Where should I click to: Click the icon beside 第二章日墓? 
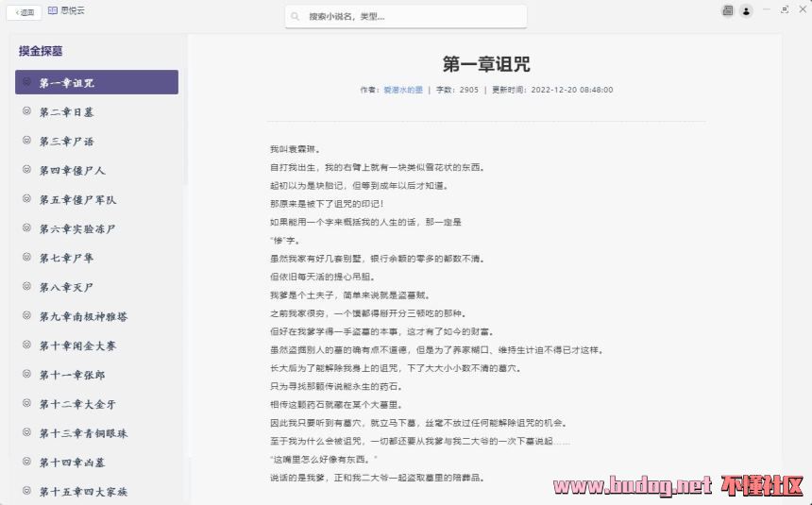tap(27, 110)
